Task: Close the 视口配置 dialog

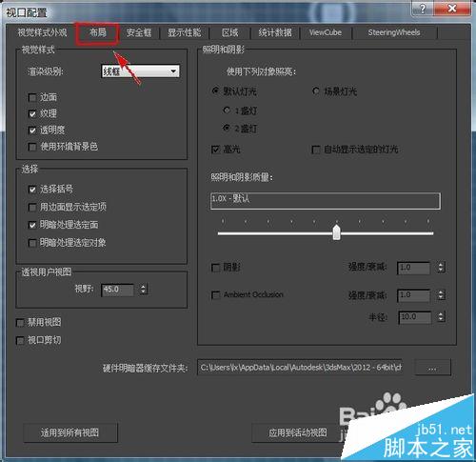Action: [452, 9]
